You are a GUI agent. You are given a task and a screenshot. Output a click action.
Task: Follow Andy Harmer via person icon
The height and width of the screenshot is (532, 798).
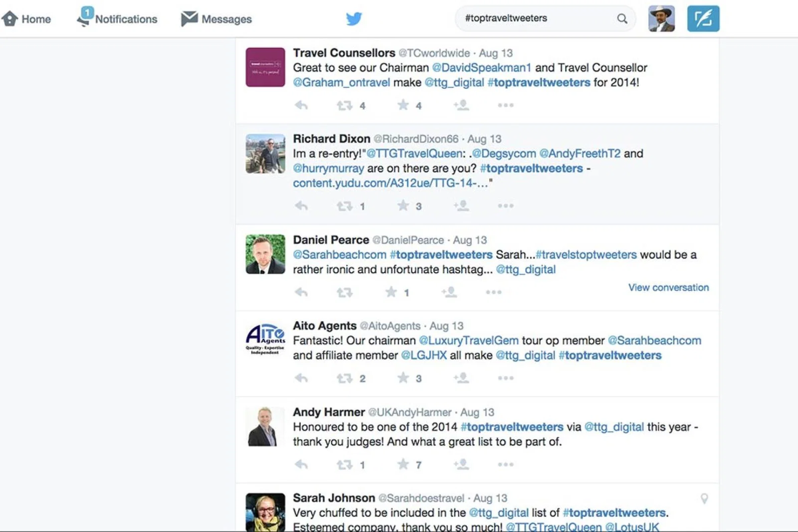[x=461, y=464]
